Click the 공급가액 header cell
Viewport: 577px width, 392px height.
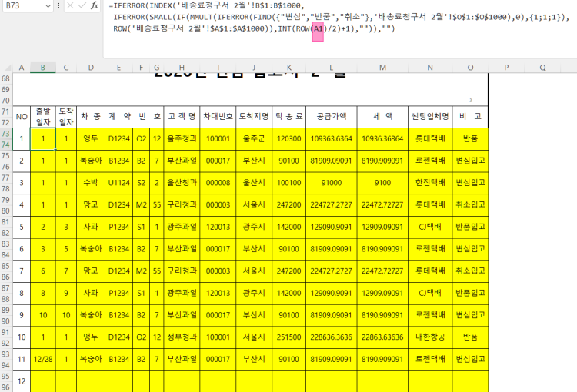pyautogui.click(x=331, y=117)
